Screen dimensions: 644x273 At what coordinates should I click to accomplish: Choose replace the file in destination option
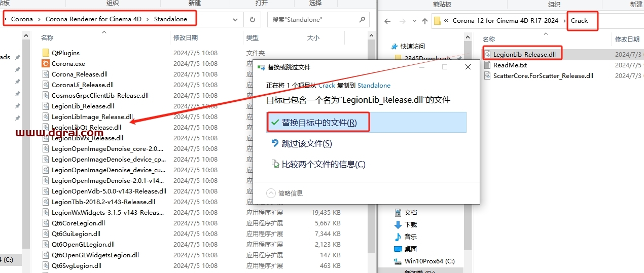(x=366, y=123)
